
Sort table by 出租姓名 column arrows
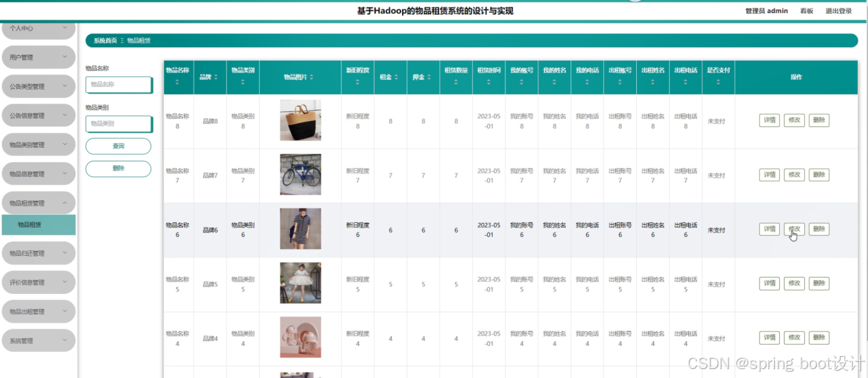[x=653, y=82]
